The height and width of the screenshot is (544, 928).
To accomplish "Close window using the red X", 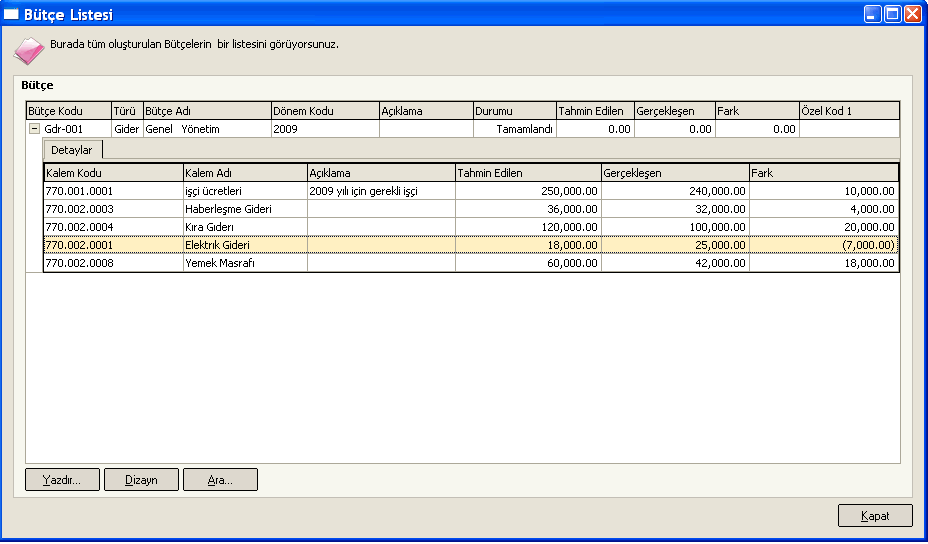I will click(x=912, y=14).
